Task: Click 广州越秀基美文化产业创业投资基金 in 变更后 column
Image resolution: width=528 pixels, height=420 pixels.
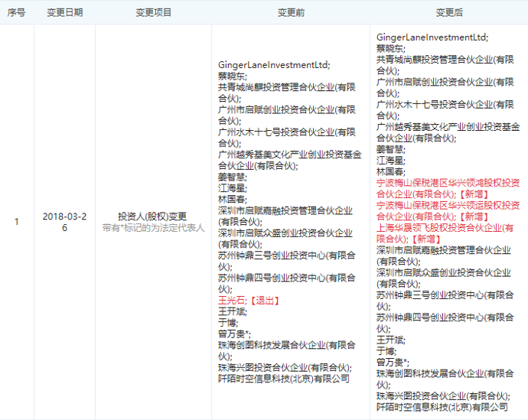Action: pos(448,132)
